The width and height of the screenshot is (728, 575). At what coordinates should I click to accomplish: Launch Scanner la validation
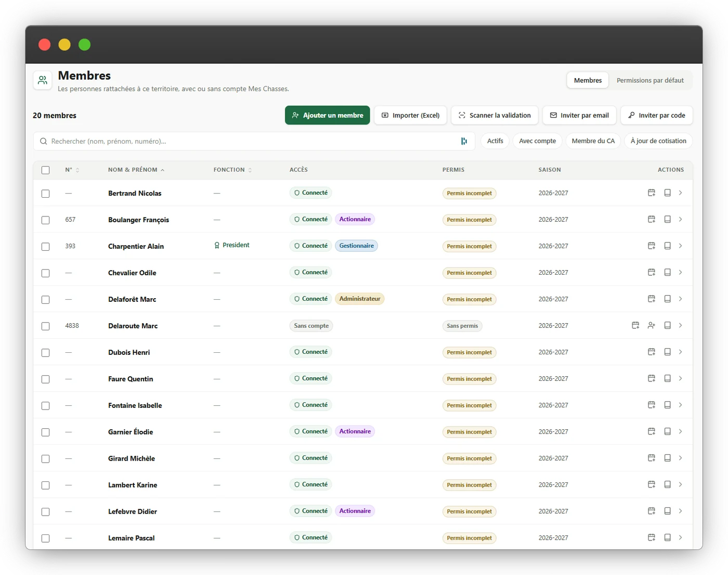click(495, 116)
